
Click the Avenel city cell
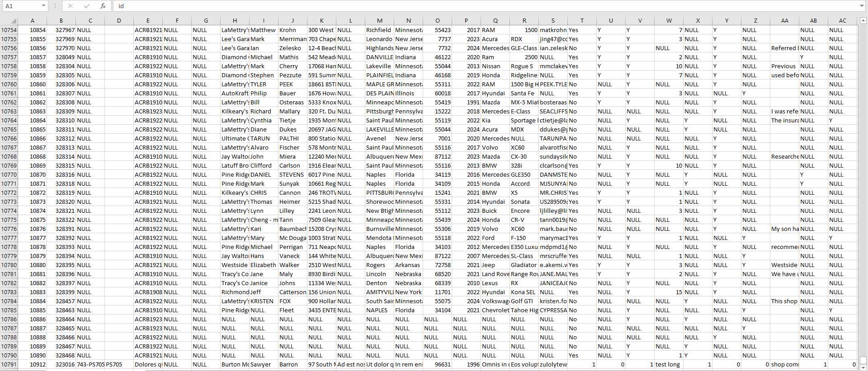click(x=379, y=138)
